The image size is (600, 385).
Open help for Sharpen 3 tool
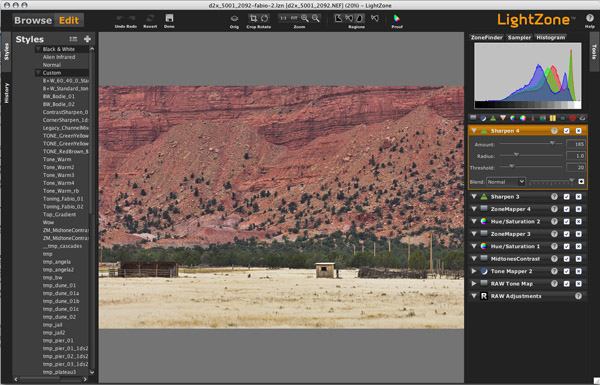(x=554, y=197)
